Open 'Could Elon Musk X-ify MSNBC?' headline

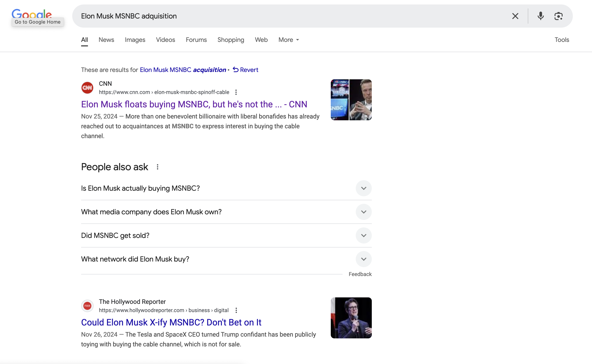pos(171,322)
